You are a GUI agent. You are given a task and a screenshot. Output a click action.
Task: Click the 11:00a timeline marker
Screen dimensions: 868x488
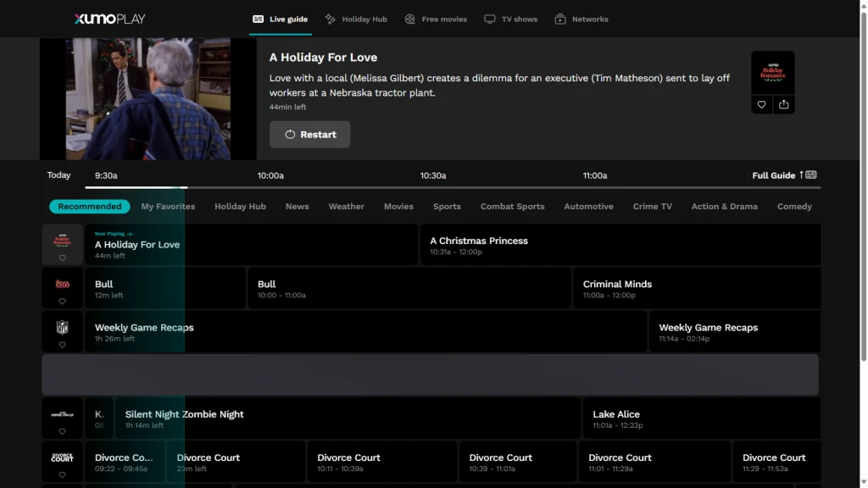[594, 175]
